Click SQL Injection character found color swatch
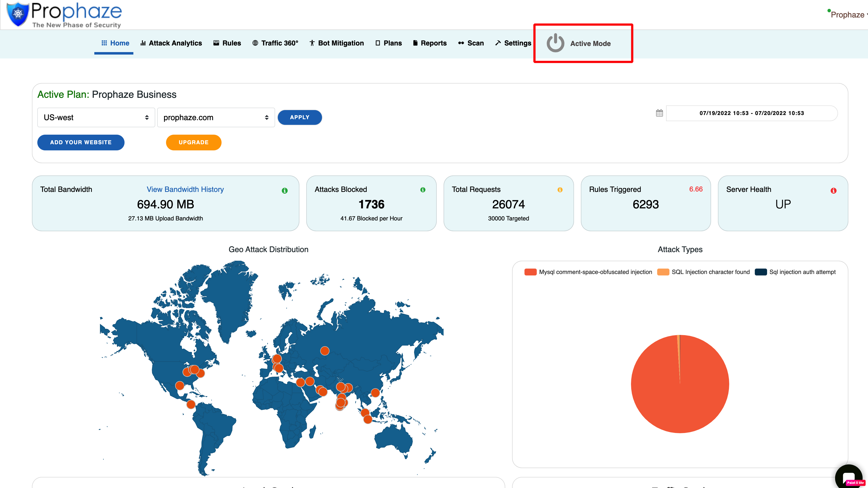Screen dimensions: 868x488 (x=663, y=272)
